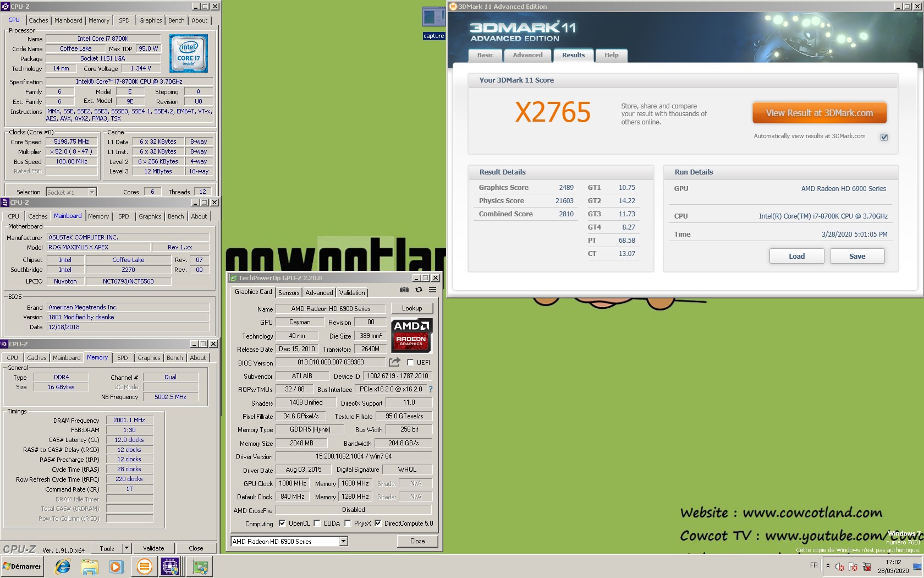Click the BIOS Version 1801 Modified by dsanke

[128, 317]
